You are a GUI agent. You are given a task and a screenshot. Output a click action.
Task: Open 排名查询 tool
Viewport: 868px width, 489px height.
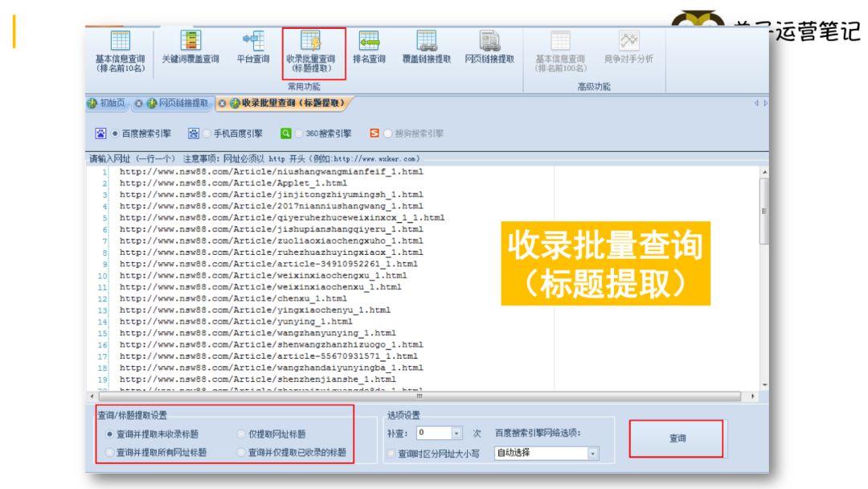click(369, 47)
